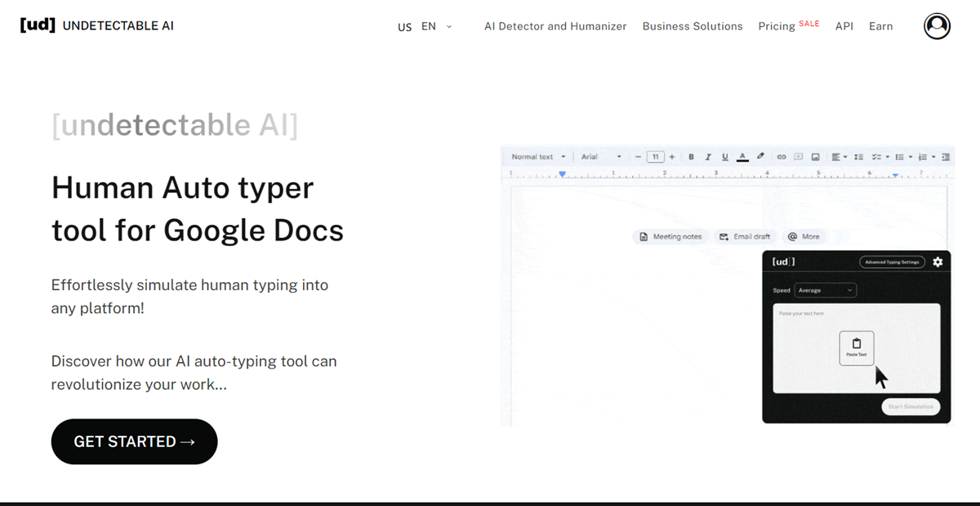Open the API menu item
This screenshot has height=506, width=980.
[x=844, y=26]
